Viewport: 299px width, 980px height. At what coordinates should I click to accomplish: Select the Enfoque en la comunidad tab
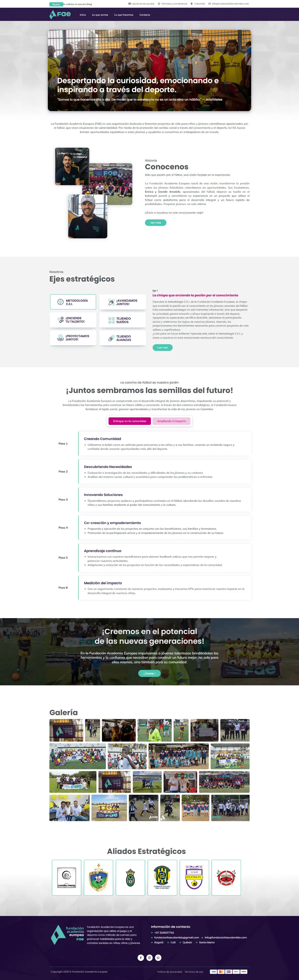coord(129,421)
